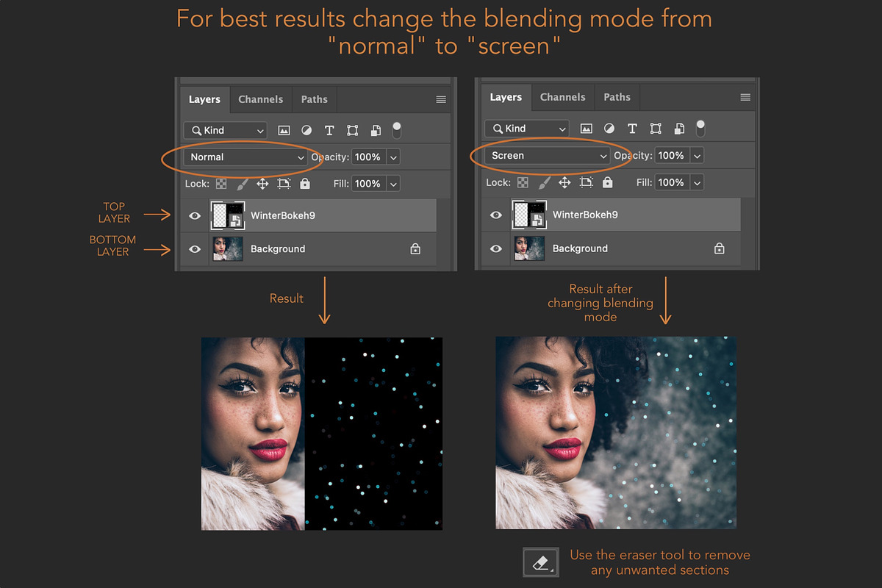
Task: Select the filter by Type icon
Action: (x=329, y=130)
